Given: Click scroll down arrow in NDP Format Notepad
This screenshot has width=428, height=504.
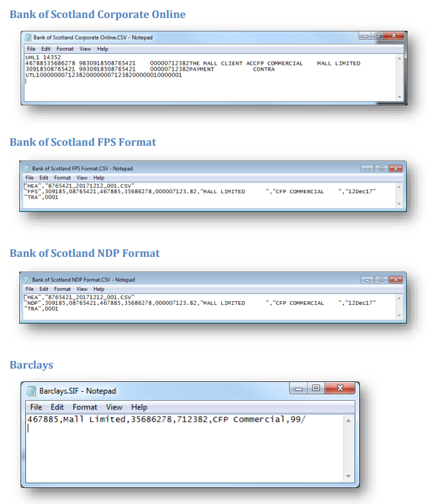Looking at the screenshot, I should (x=399, y=315).
